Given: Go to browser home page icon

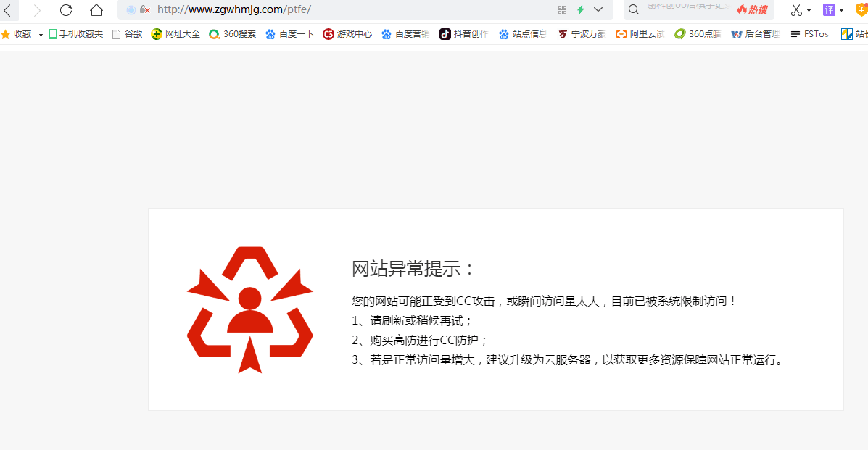Looking at the screenshot, I should click(96, 10).
